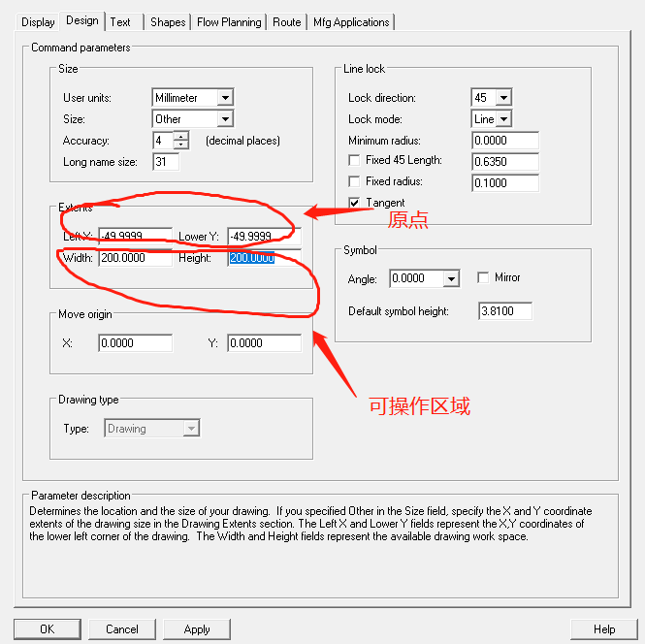
Task: Click the Default symbol height field
Action: pos(505,311)
